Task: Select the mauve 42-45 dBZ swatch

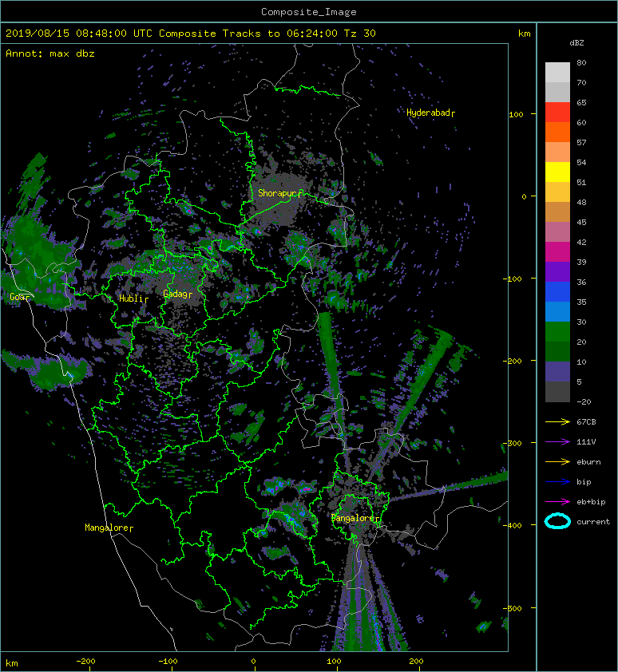Action: [x=557, y=232]
